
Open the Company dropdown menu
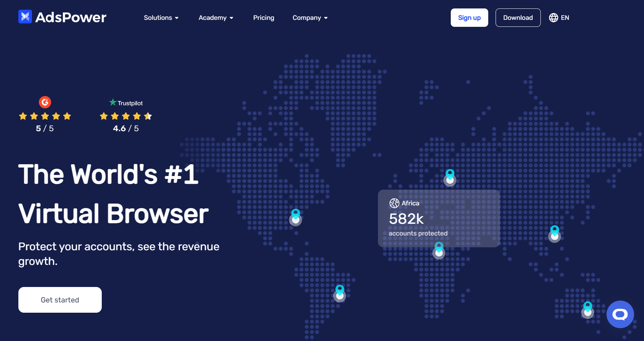point(310,18)
